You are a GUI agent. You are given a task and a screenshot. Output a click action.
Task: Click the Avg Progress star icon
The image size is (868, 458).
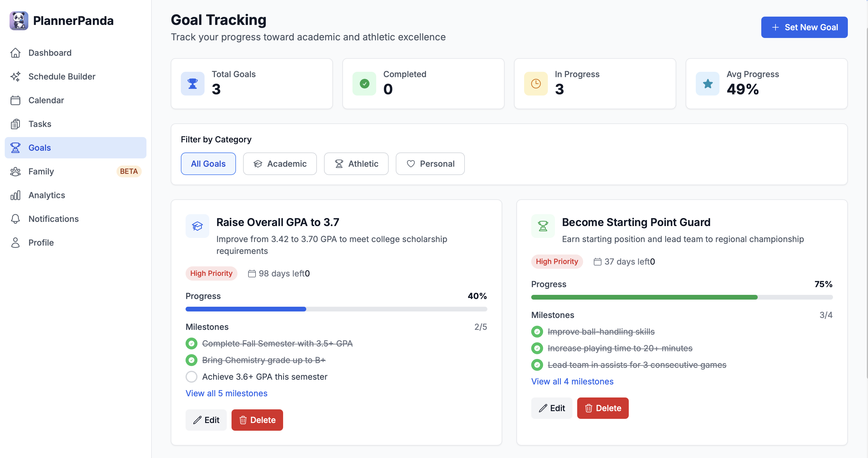pyautogui.click(x=707, y=84)
